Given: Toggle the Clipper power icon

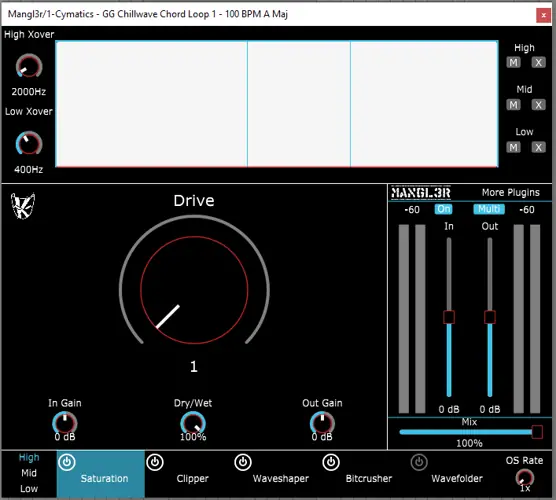Looking at the screenshot, I should click(155, 462).
